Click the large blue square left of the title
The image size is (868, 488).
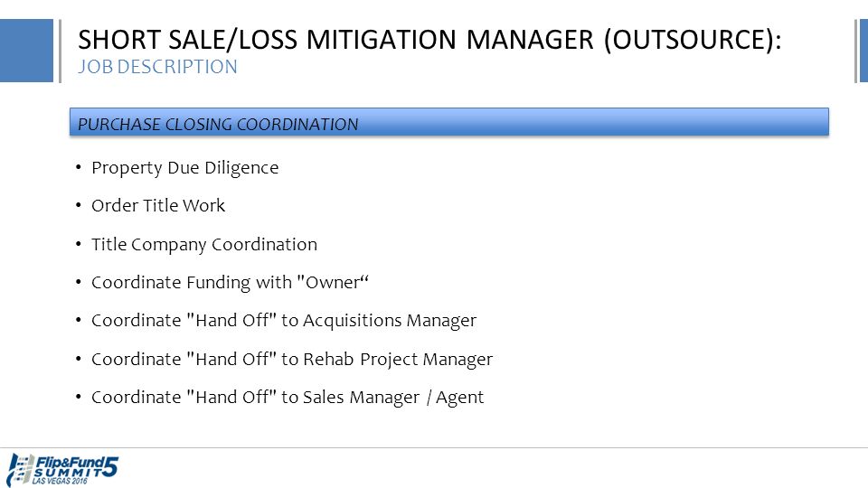(x=26, y=51)
